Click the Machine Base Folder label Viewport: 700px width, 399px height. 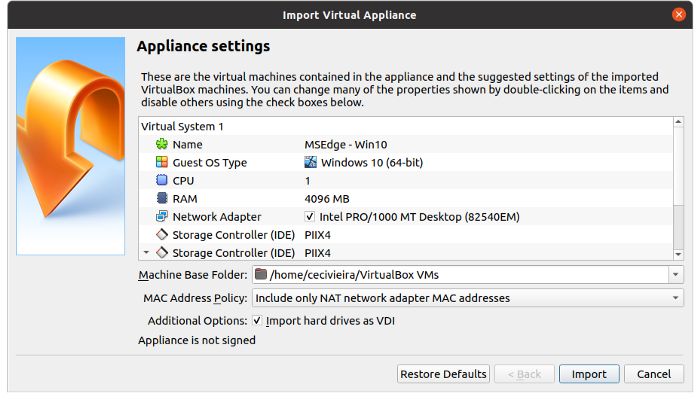[192, 275]
